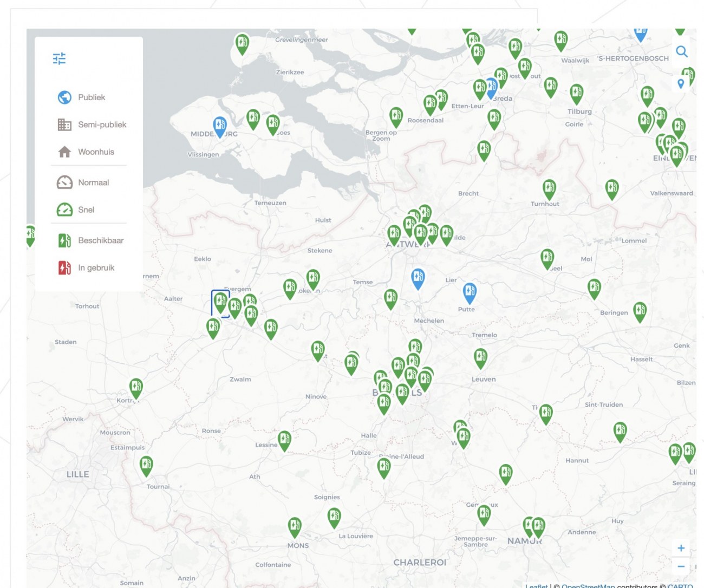The image size is (704, 588).
Task: Select the green marker at Lessines
Action: pyautogui.click(x=284, y=441)
